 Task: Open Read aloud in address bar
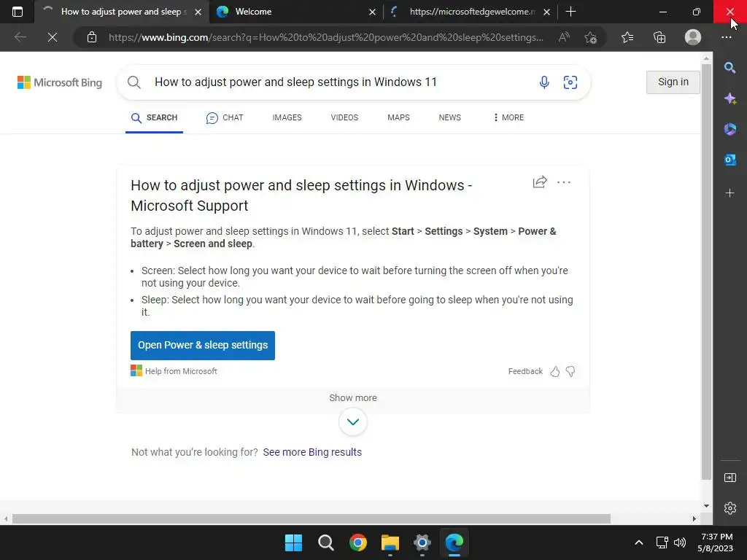pos(564,37)
